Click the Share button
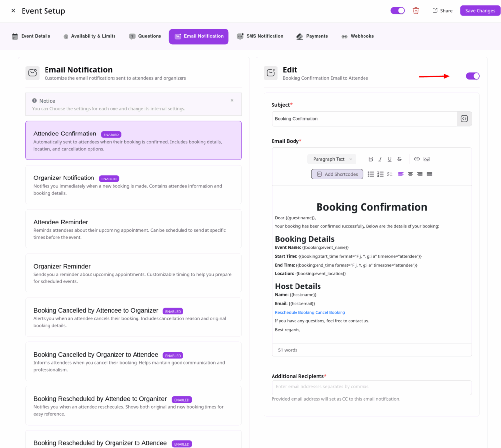This screenshot has height=448, width=501. pos(442,11)
